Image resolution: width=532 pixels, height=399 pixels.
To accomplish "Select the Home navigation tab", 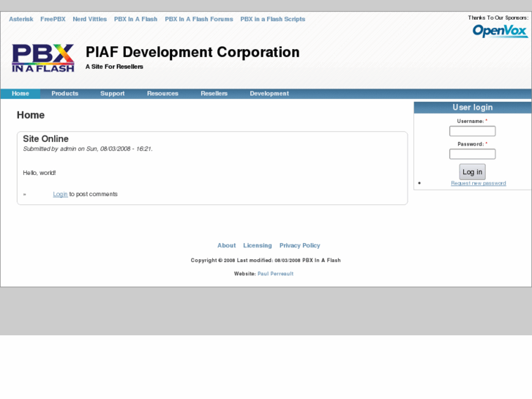I will click(x=20, y=94).
